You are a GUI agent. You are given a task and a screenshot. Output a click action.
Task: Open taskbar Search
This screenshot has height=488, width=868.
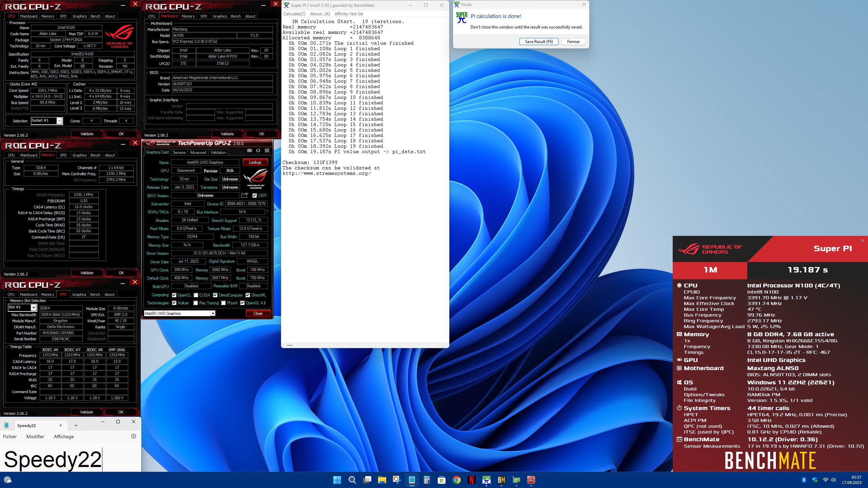[352, 480]
